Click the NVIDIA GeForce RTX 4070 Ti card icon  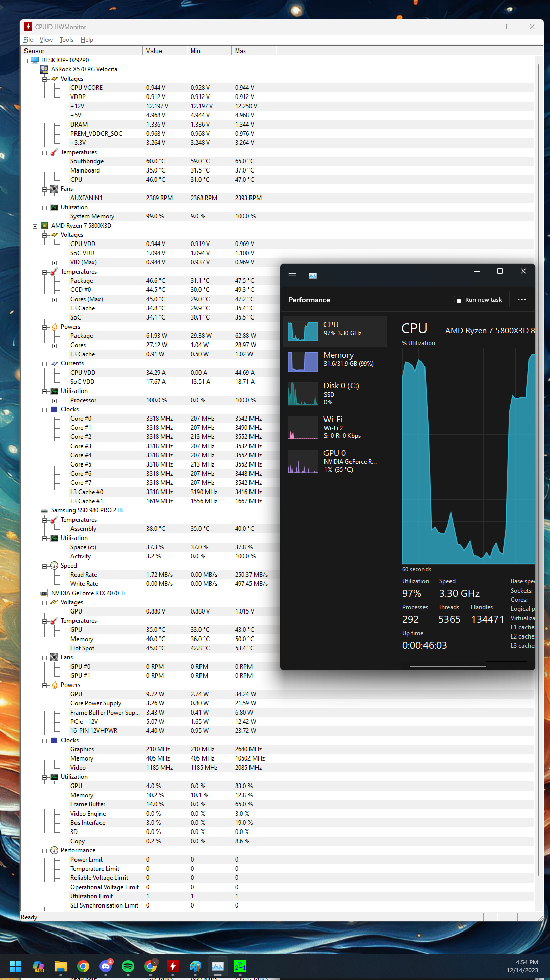(x=44, y=593)
